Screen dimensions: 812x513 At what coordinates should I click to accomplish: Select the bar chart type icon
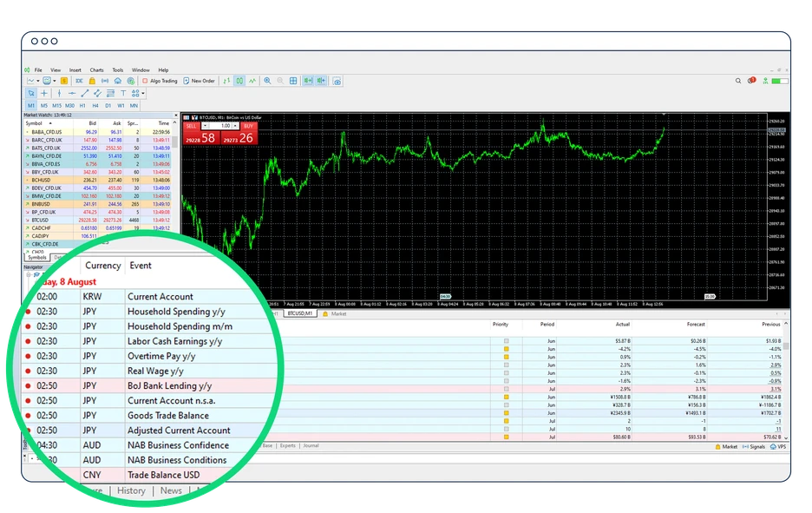[x=226, y=81]
